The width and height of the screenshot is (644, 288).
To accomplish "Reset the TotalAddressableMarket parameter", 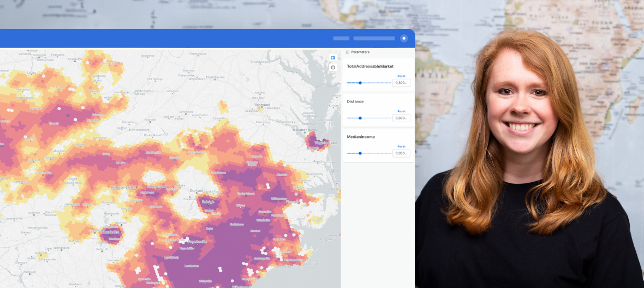I will coord(401,76).
